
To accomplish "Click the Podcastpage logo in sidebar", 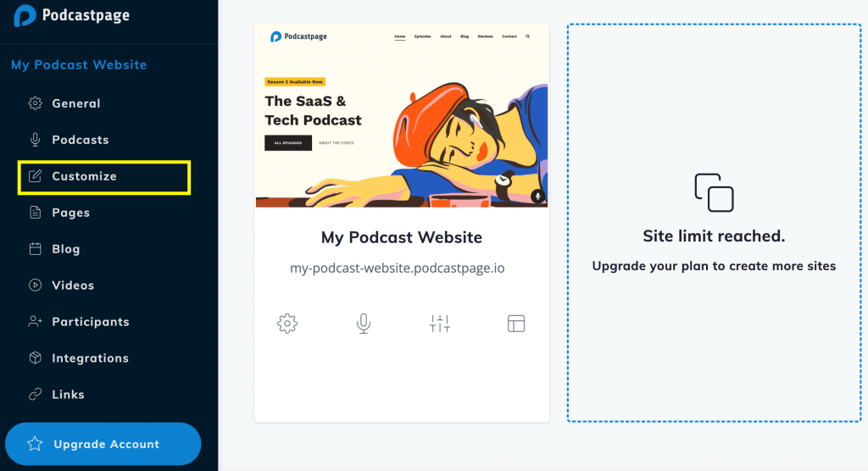I will point(71,15).
